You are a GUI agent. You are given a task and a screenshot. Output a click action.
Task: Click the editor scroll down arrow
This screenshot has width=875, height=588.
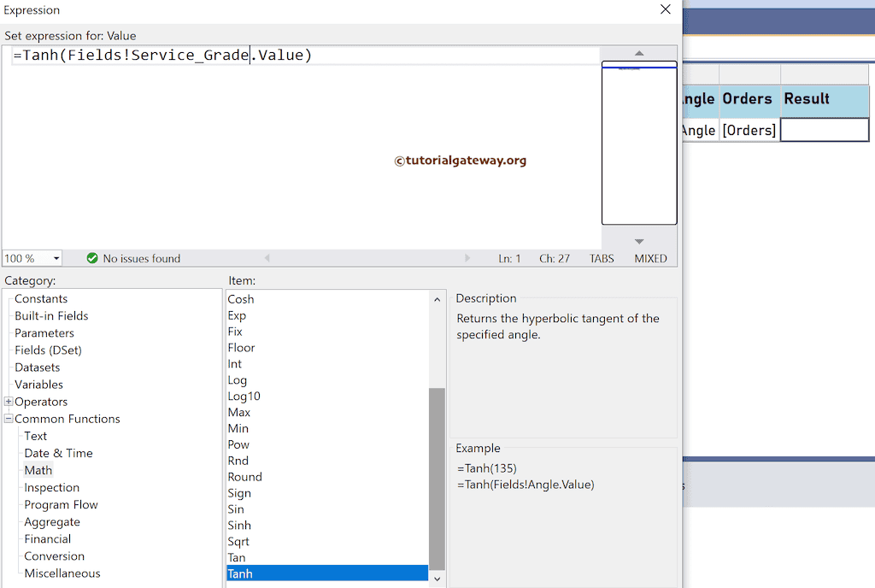click(x=639, y=241)
